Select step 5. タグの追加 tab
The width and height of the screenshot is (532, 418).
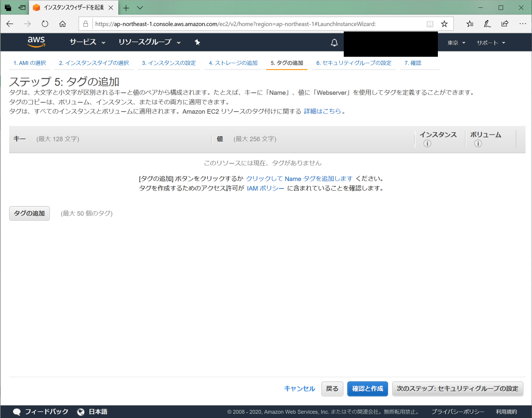287,63
